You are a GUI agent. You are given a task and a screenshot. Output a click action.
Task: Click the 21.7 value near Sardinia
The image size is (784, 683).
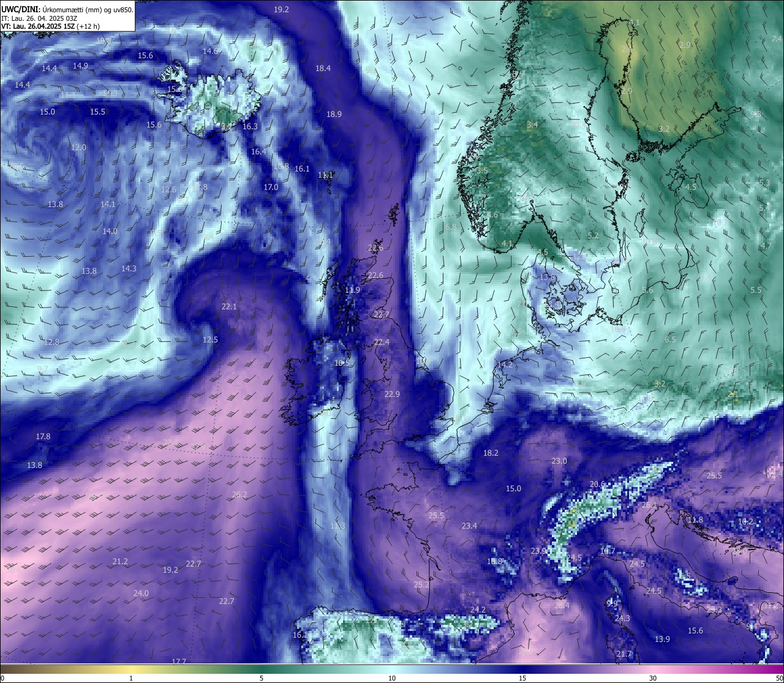[624, 654]
